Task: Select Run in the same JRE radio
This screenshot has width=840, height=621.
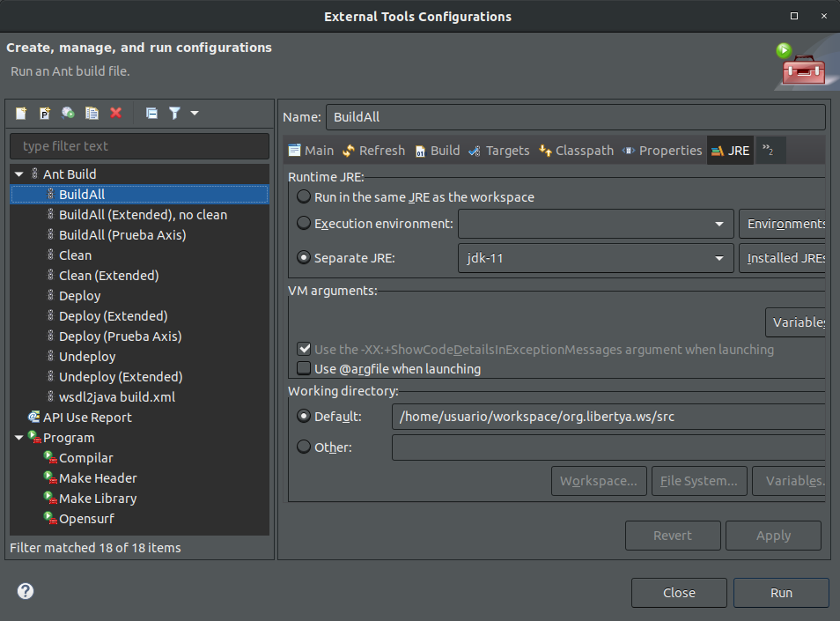Action: click(x=304, y=196)
